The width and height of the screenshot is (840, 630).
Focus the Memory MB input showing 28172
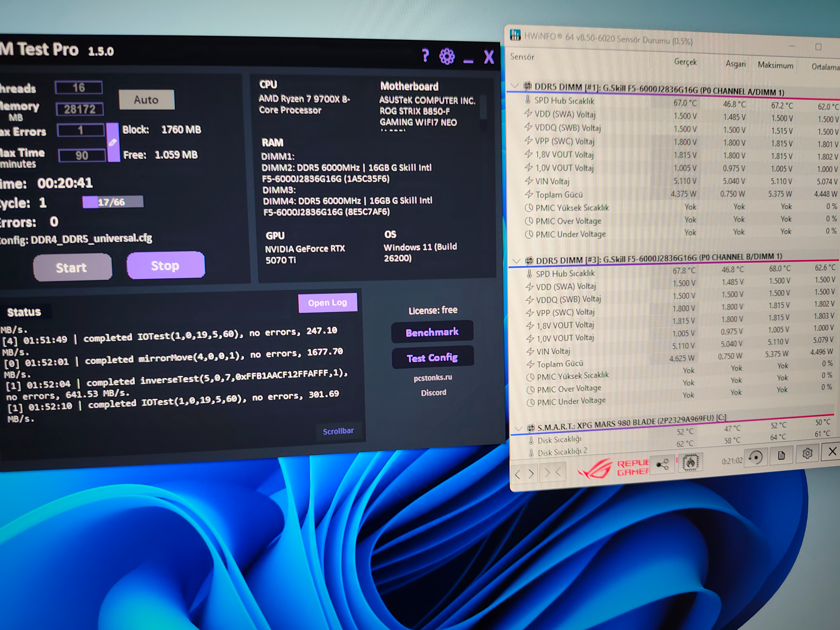click(x=80, y=109)
